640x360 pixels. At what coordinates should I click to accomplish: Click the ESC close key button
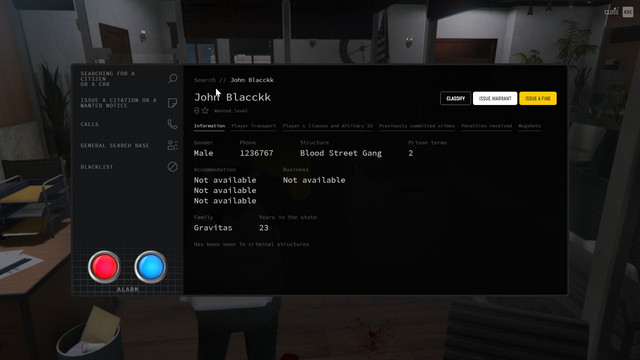coord(628,12)
